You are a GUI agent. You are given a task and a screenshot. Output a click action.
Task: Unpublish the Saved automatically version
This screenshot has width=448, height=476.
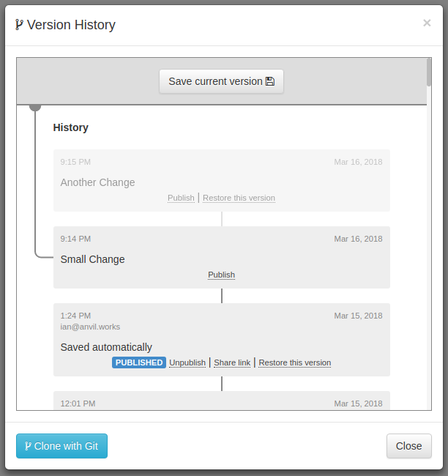[187, 362]
